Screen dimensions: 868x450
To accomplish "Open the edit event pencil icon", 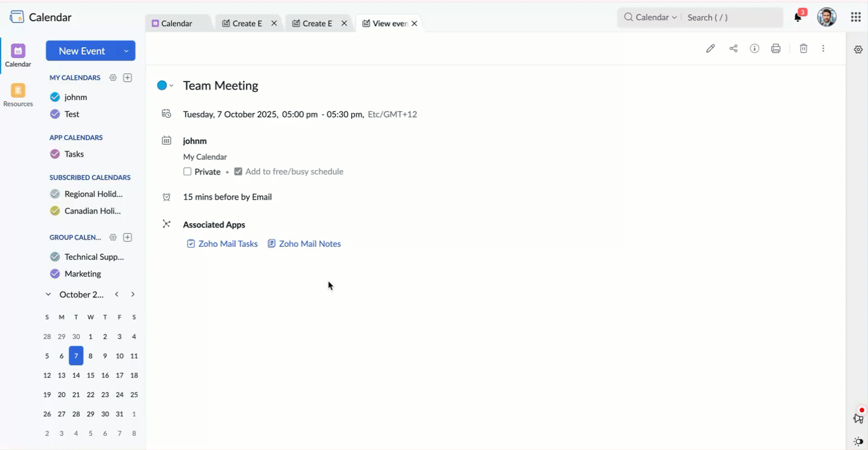I will (x=710, y=48).
